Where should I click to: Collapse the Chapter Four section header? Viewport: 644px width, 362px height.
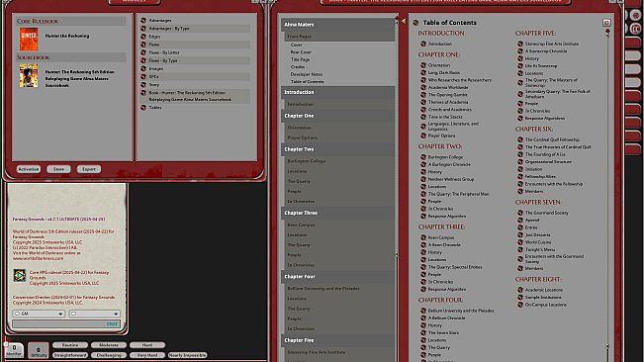pos(337,277)
